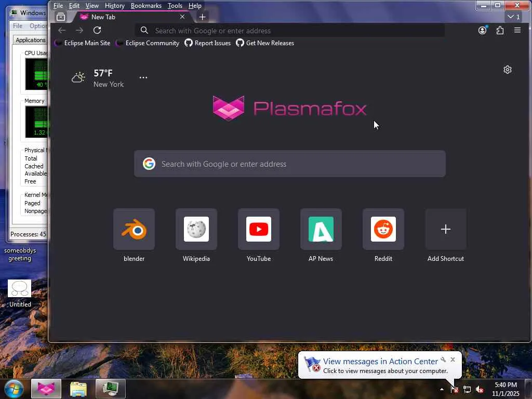This screenshot has width=532, height=399.
Task: Show hidden system tray icons arrow
Action: tap(442, 389)
